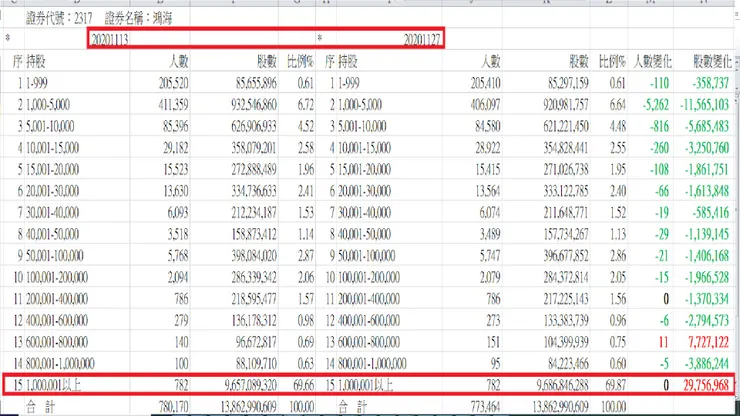Viewport: 740px width, 416px height.
Task: Select the date cell 20201127
Action: 422,40
